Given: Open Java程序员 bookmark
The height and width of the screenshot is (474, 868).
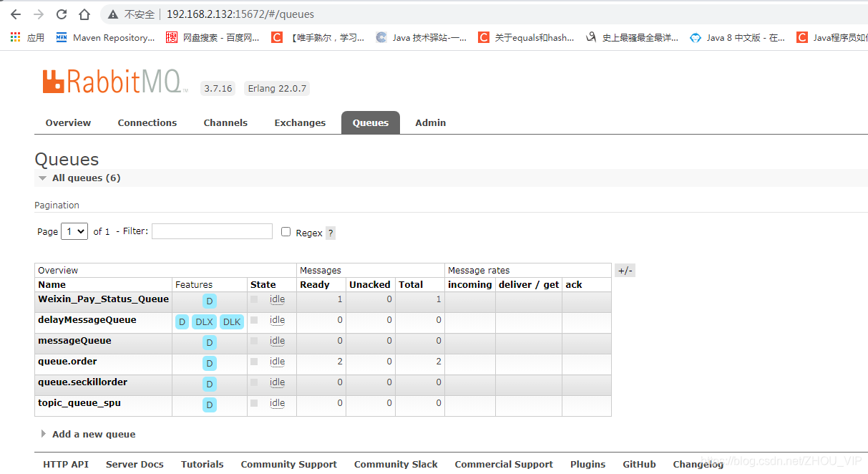Looking at the screenshot, I should [x=832, y=37].
